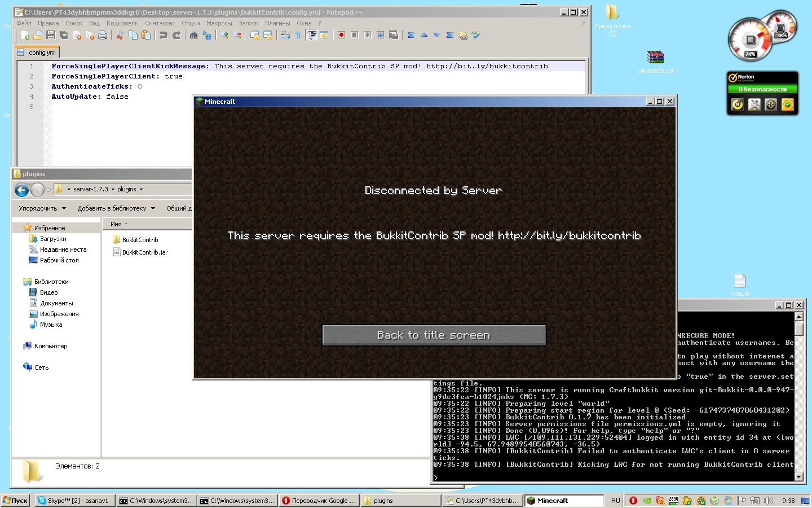The height and width of the screenshot is (508, 812).
Task: Click the network tray icon
Action: point(754,501)
